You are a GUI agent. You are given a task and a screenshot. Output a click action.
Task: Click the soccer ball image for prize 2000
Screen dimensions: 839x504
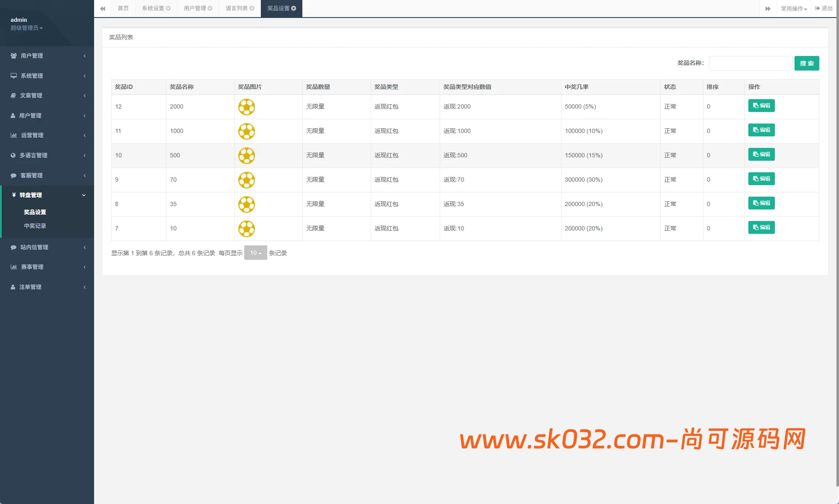tap(246, 107)
